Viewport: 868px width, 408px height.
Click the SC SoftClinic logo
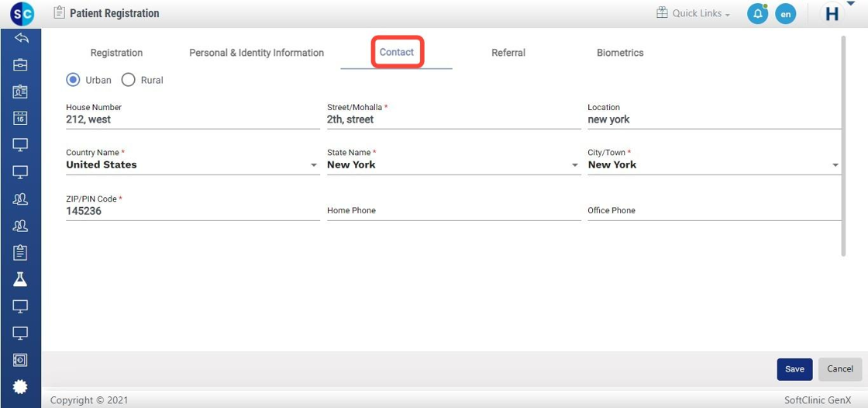tap(22, 13)
